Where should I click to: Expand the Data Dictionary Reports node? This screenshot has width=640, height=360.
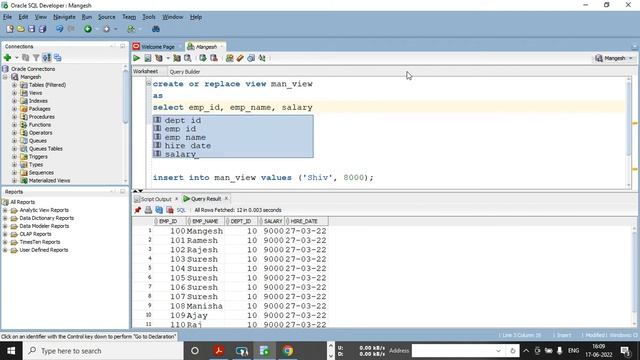(5, 218)
